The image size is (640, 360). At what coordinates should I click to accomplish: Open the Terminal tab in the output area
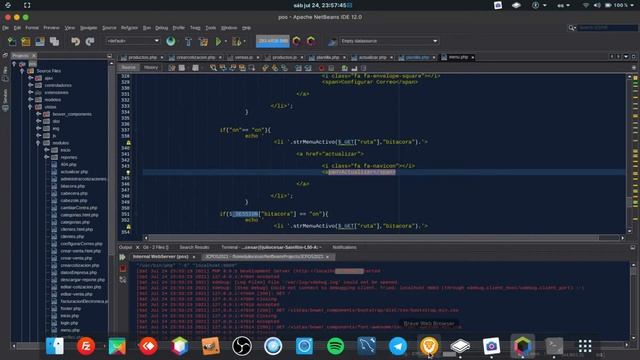point(271,247)
